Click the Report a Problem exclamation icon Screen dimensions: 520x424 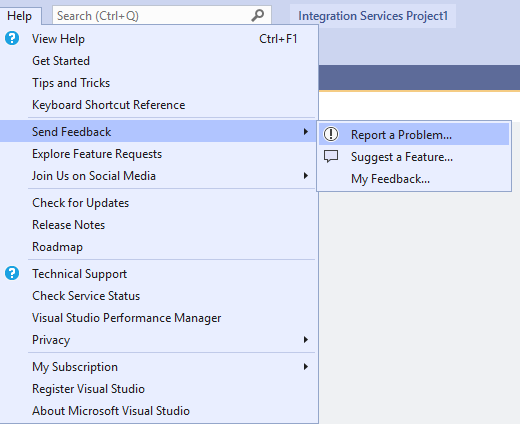[x=331, y=134]
